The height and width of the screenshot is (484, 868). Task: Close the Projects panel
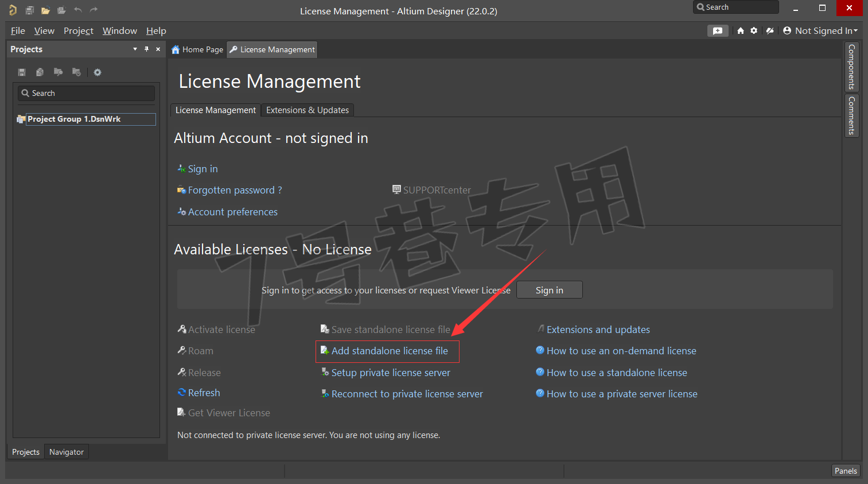click(158, 49)
